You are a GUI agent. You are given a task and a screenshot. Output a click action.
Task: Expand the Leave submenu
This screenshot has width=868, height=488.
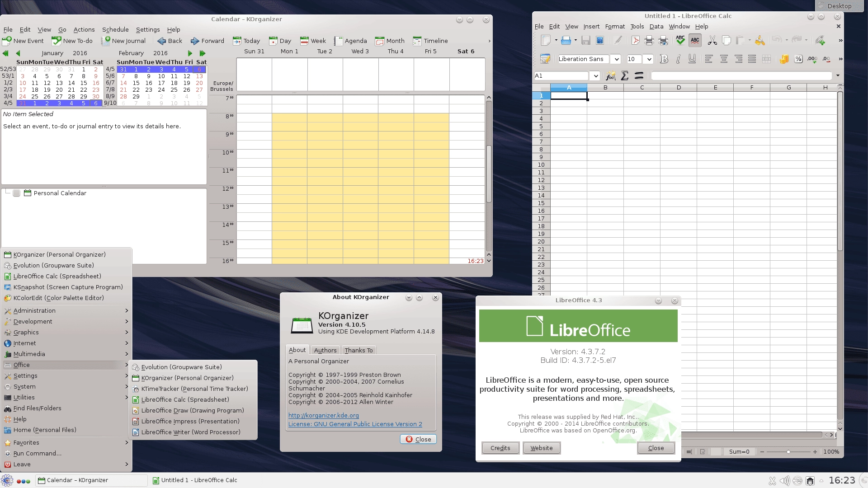[66, 465]
